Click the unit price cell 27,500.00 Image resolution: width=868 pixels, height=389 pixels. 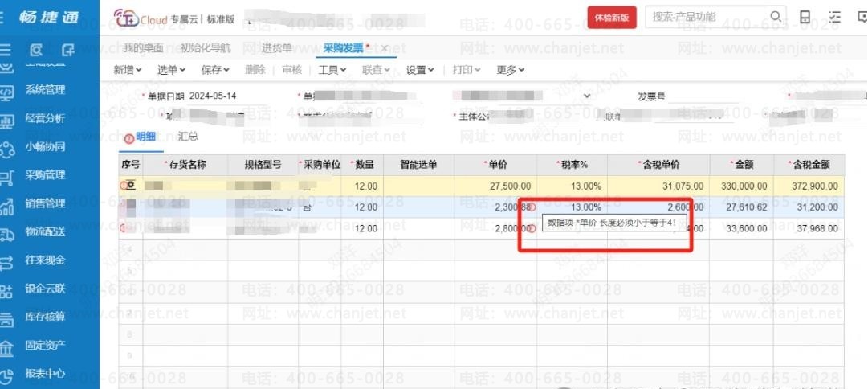[495, 186]
